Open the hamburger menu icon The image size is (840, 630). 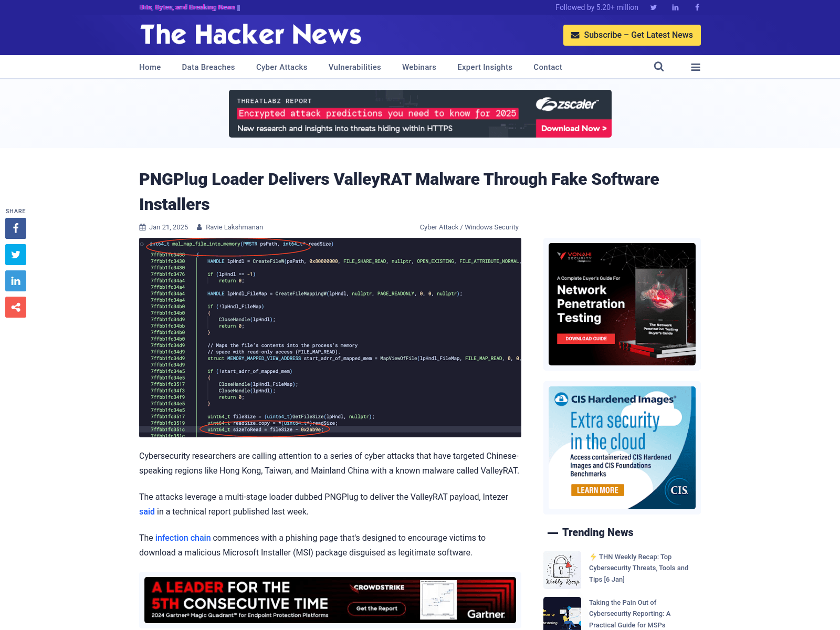pyautogui.click(x=696, y=67)
